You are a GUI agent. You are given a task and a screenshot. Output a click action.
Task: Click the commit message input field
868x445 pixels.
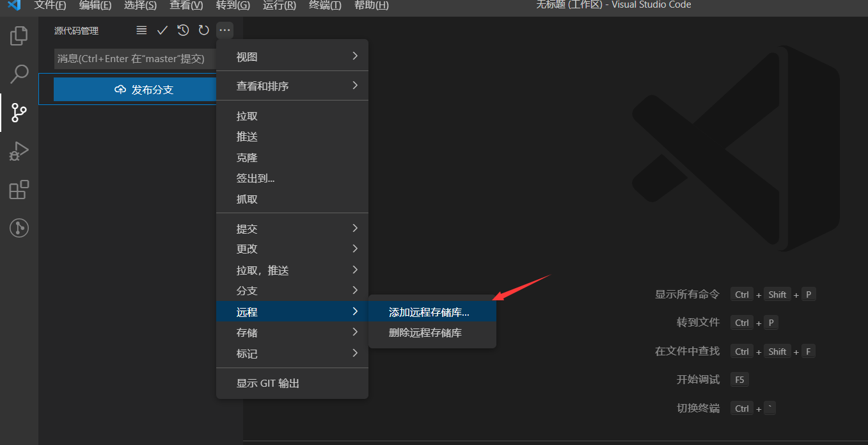(135, 59)
